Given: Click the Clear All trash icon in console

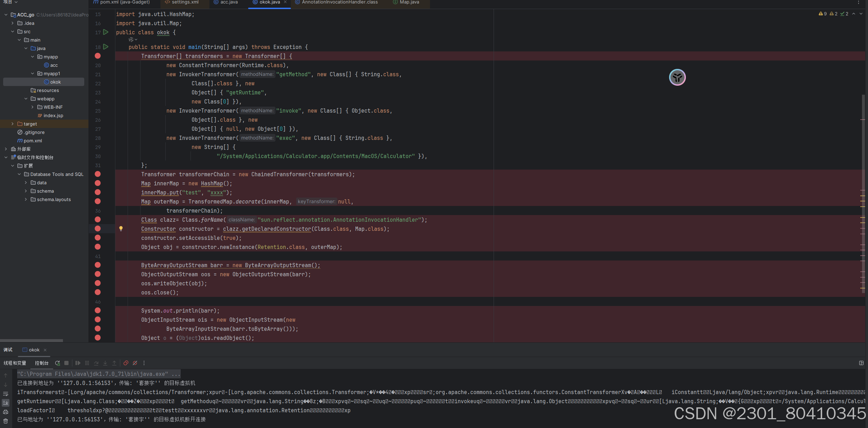Looking at the screenshot, I should click(6, 421).
